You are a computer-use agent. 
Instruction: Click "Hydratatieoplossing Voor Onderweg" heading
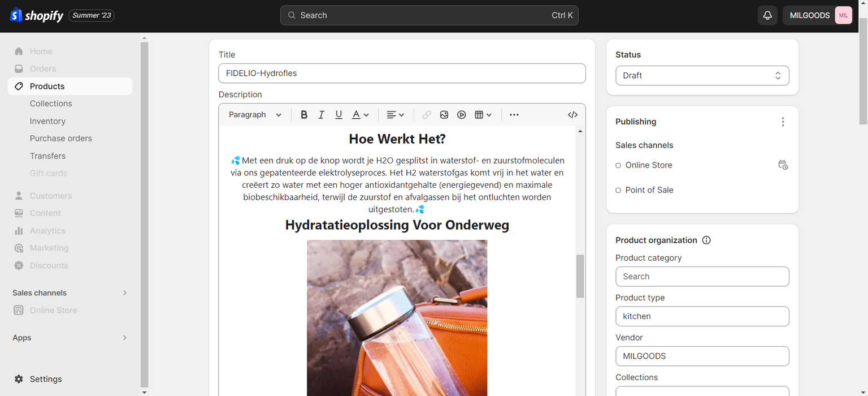[397, 225]
